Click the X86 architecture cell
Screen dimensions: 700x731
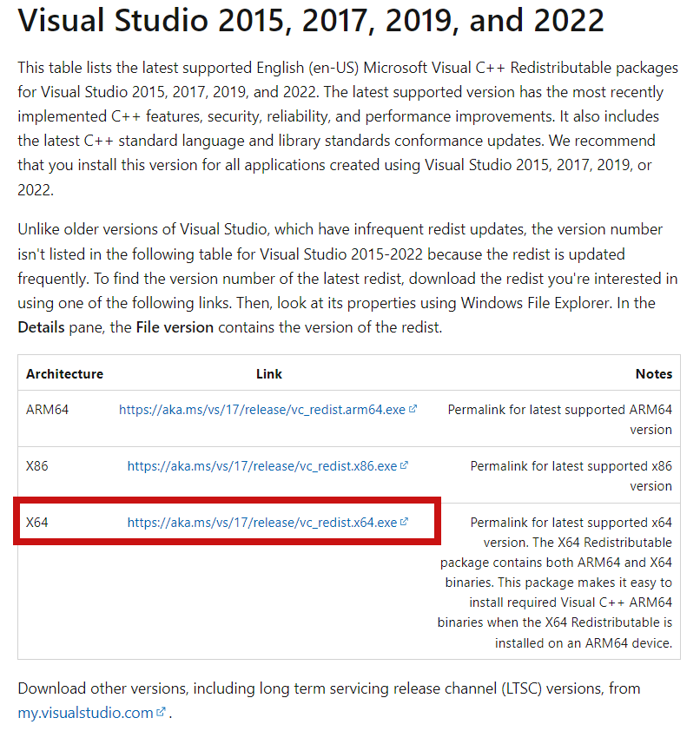(36, 465)
